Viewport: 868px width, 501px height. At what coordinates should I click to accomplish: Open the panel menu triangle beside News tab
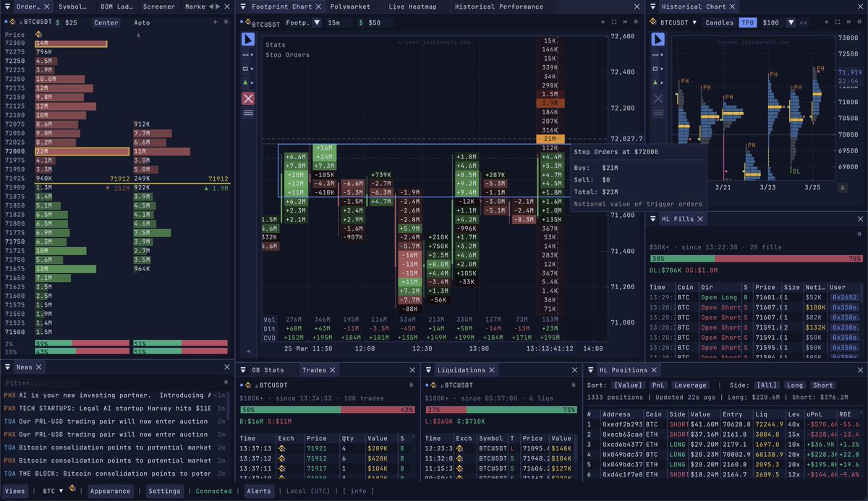pos(9,367)
